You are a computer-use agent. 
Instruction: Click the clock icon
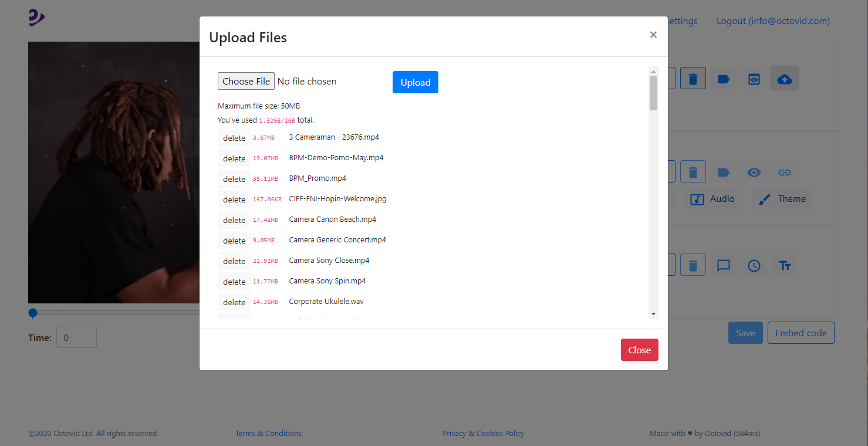(754, 265)
